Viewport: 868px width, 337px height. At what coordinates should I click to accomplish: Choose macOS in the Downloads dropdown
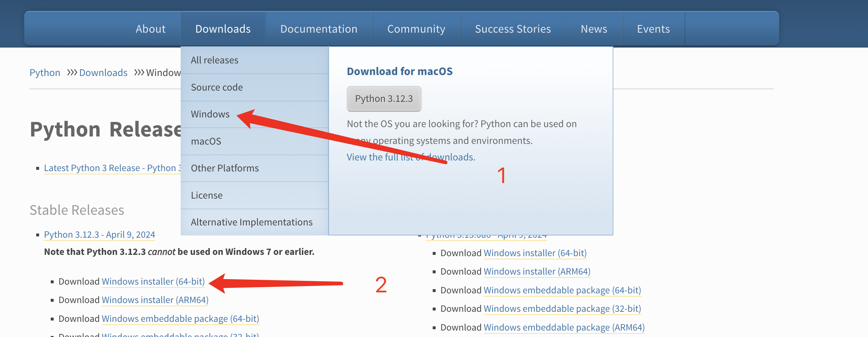(254, 141)
